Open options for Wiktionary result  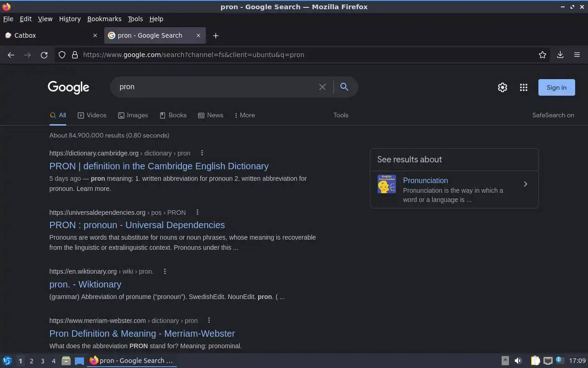(x=165, y=271)
